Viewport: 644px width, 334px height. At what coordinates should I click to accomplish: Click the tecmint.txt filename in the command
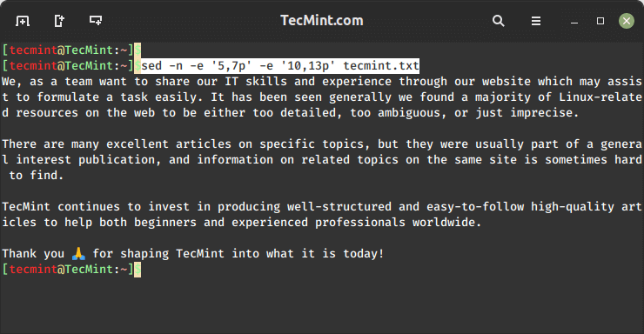point(381,65)
